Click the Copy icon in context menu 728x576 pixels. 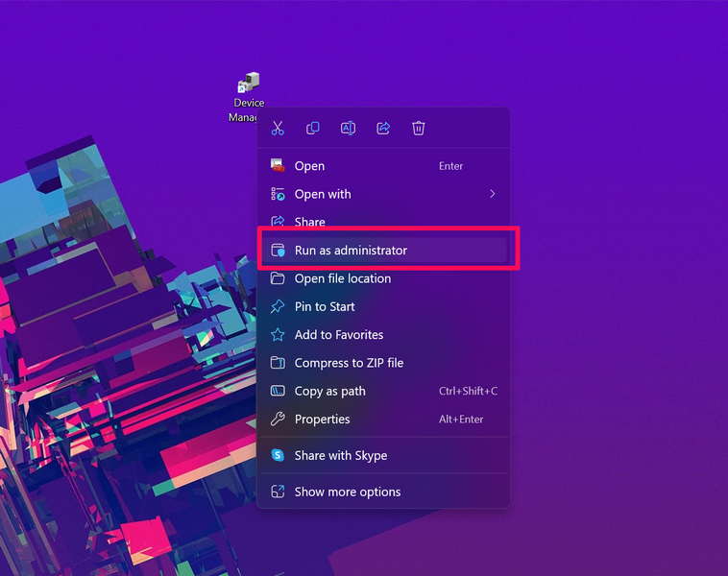[x=313, y=129]
